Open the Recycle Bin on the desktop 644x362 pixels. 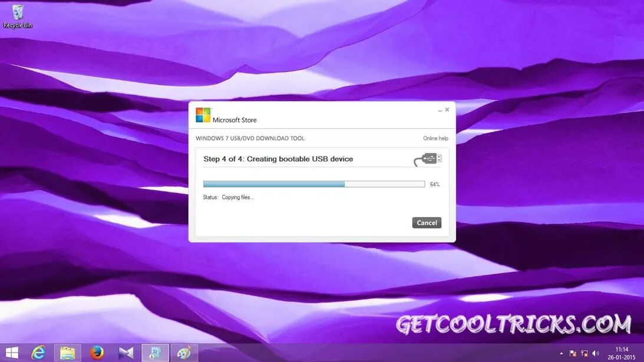pos(18,13)
